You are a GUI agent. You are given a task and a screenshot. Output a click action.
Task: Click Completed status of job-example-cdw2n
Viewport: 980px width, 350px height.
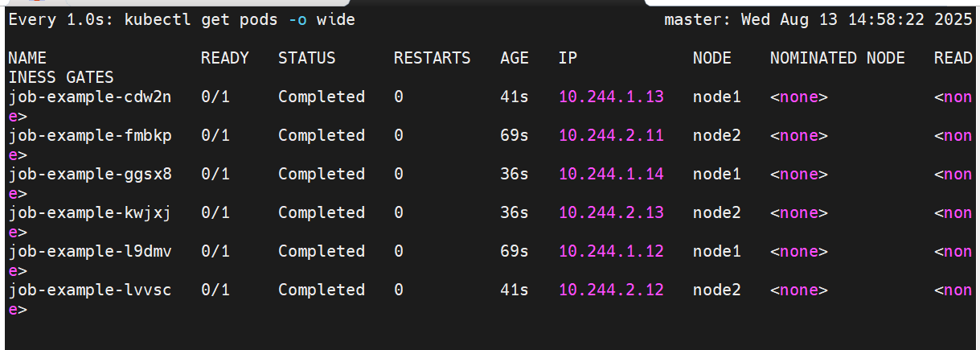pos(322,97)
